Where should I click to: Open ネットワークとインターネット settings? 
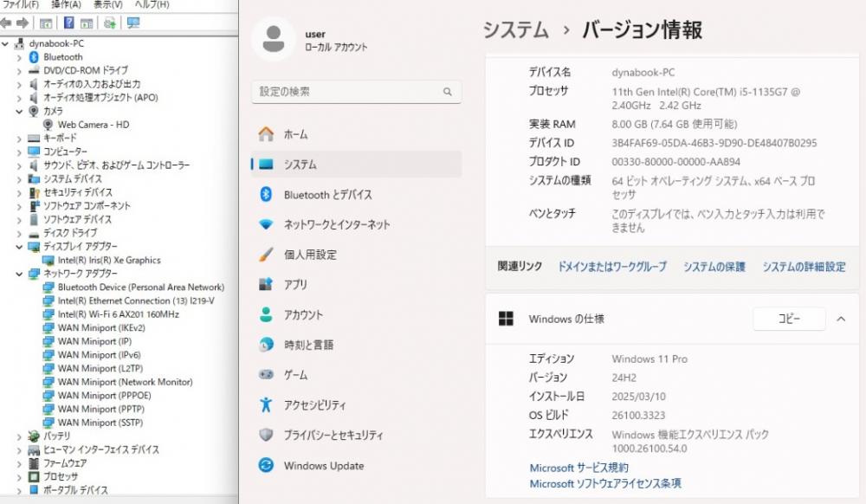[356, 224]
